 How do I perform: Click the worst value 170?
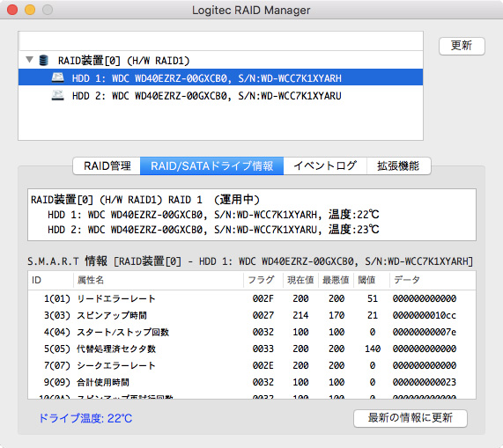pos(337,315)
